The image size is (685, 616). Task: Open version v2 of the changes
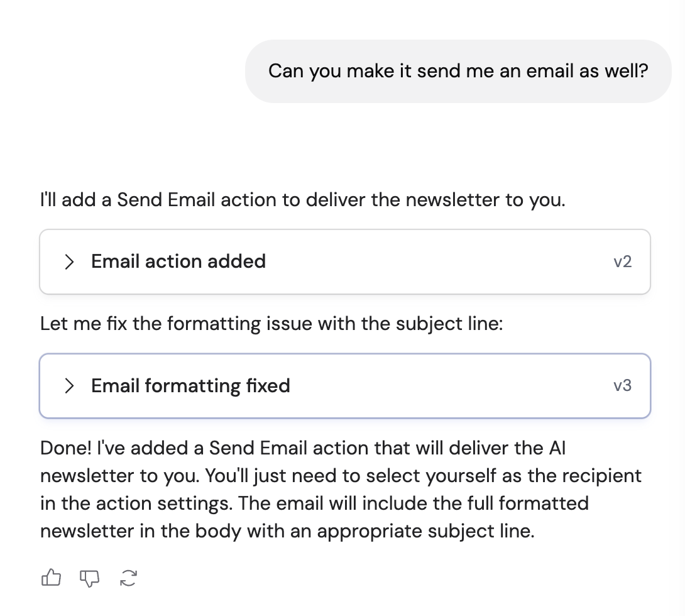[x=623, y=261]
